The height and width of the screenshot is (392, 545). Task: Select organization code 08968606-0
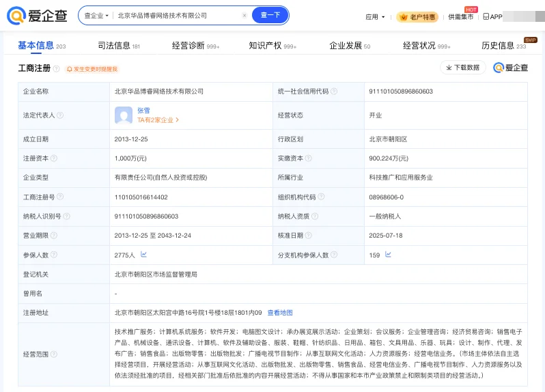386,197
